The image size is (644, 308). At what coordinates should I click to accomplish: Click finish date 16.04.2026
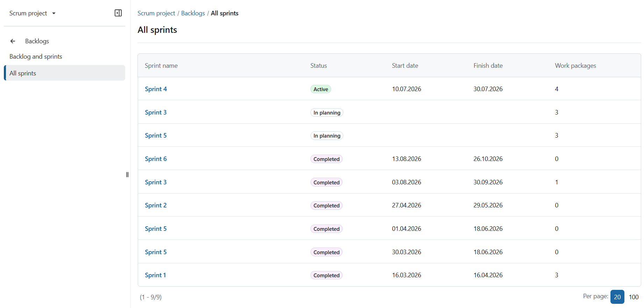tap(488, 275)
